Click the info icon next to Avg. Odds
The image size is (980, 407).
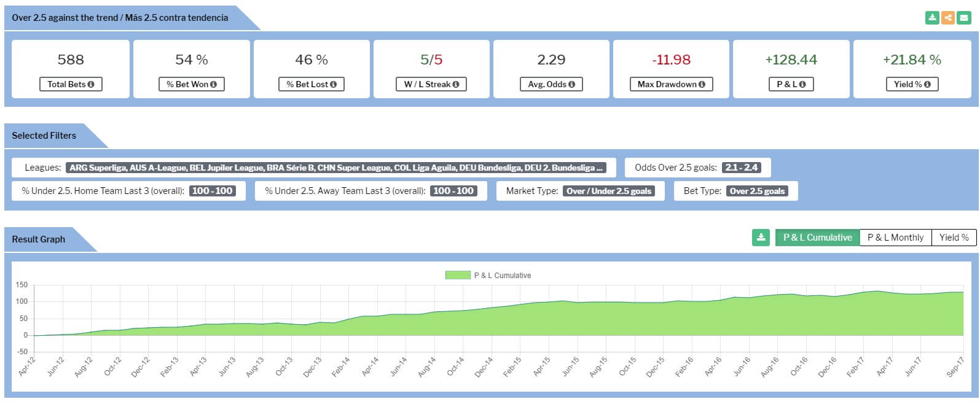[x=571, y=85]
